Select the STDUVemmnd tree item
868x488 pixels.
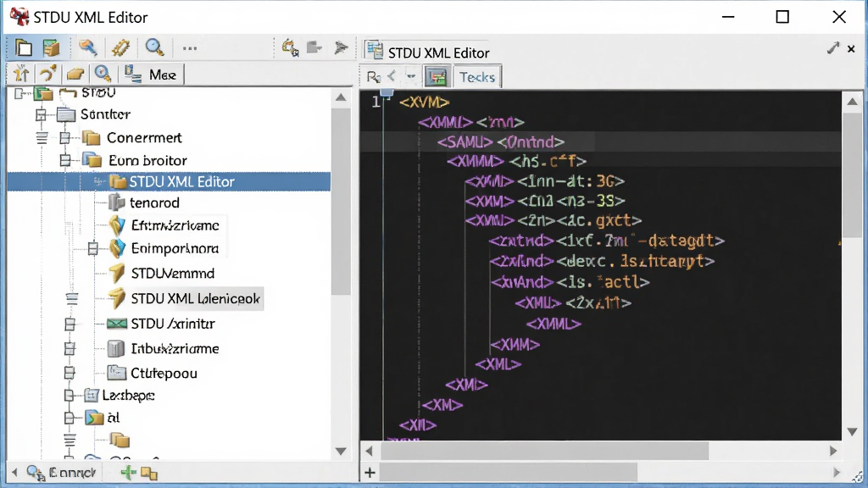click(173, 274)
